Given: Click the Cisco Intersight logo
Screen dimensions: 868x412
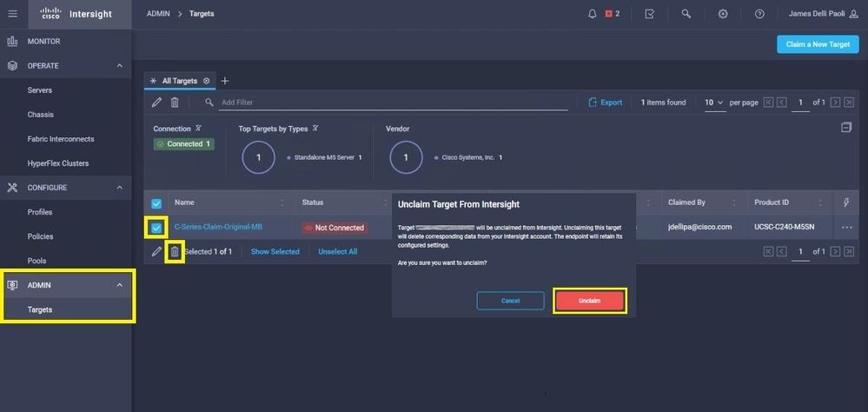Looking at the screenshot, I should 77,14.
